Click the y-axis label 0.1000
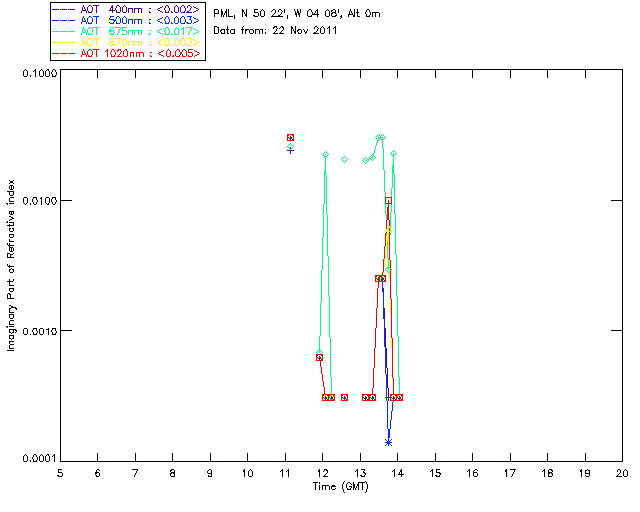The width and height of the screenshot is (640, 512). tap(40, 73)
